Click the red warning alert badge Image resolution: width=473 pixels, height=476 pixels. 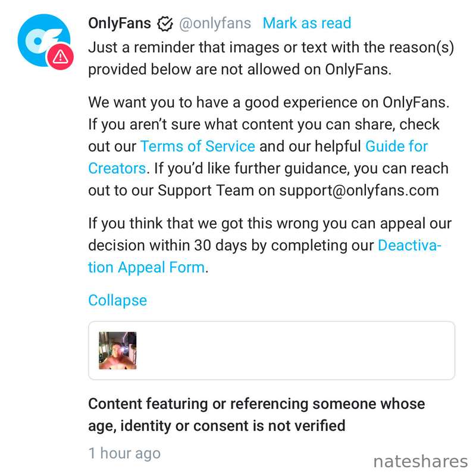point(61,57)
